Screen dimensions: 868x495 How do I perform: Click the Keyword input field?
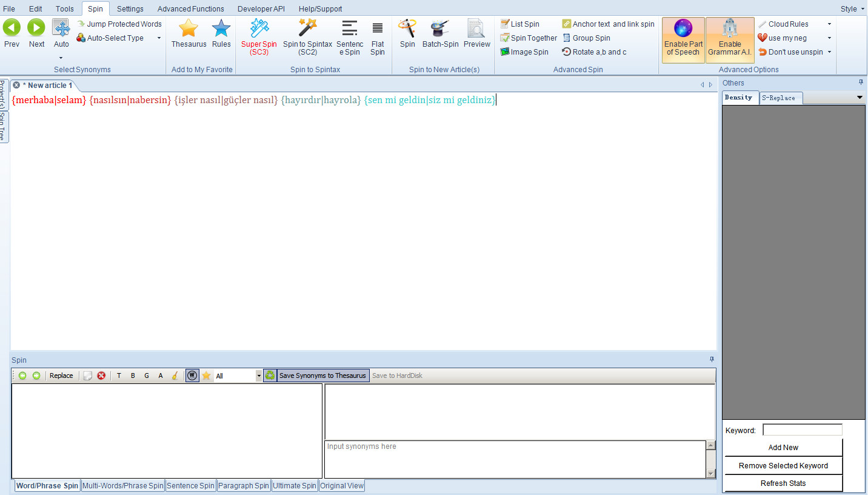pyautogui.click(x=802, y=430)
